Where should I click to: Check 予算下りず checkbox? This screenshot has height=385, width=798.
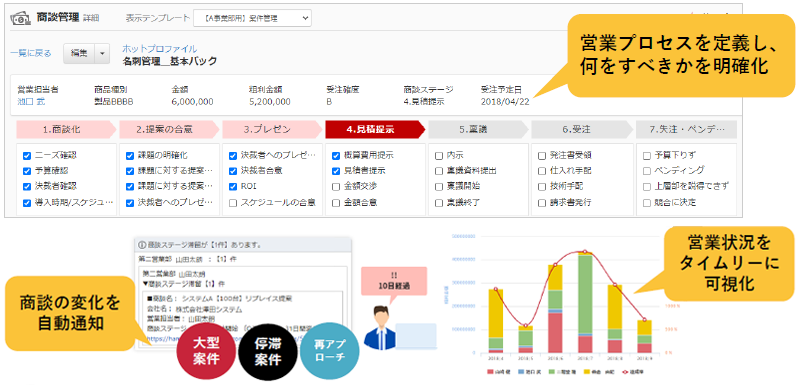click(647, 155)
